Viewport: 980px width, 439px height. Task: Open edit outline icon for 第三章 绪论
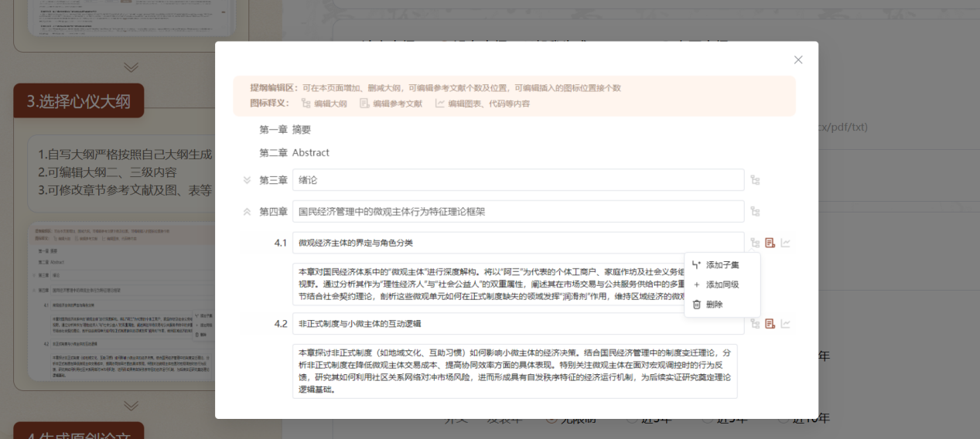755,180
